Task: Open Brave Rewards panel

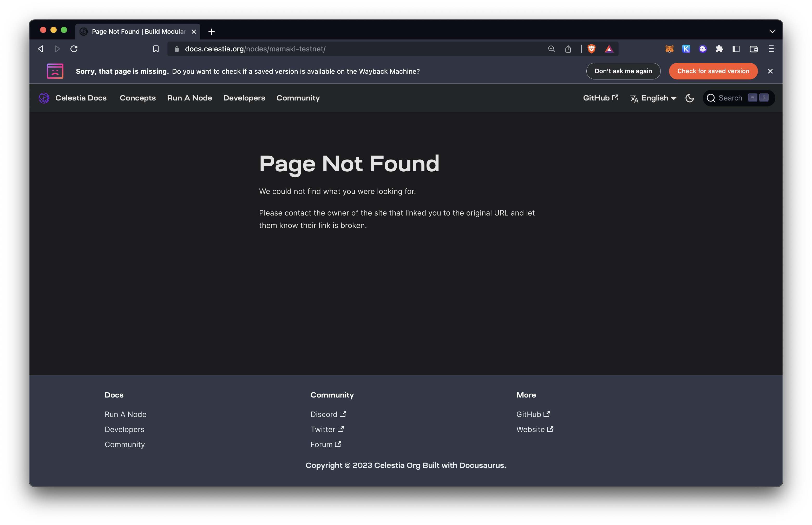Action: 609,49
